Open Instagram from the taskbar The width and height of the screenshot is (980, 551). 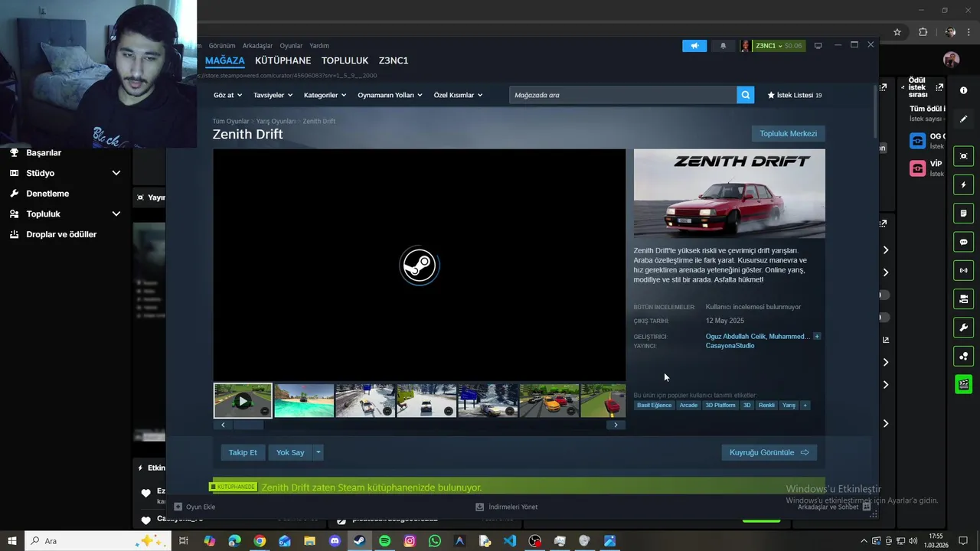tap(410, 541)
